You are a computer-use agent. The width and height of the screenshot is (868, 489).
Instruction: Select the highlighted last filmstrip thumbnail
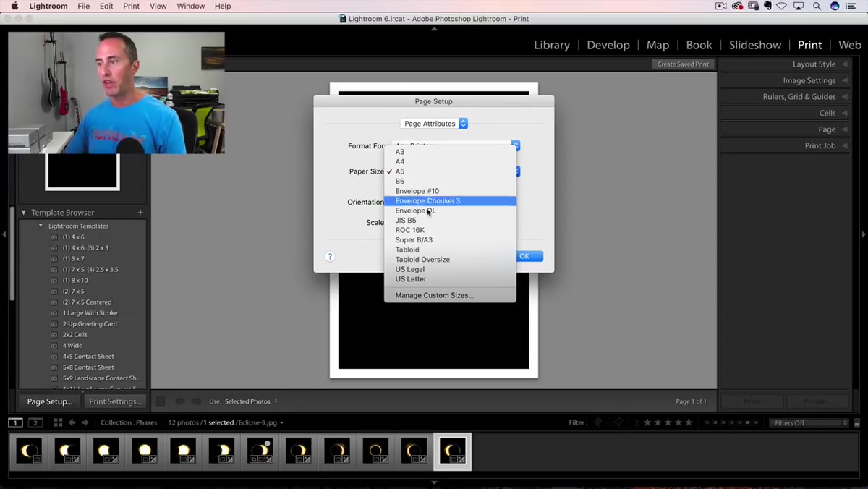453,451
